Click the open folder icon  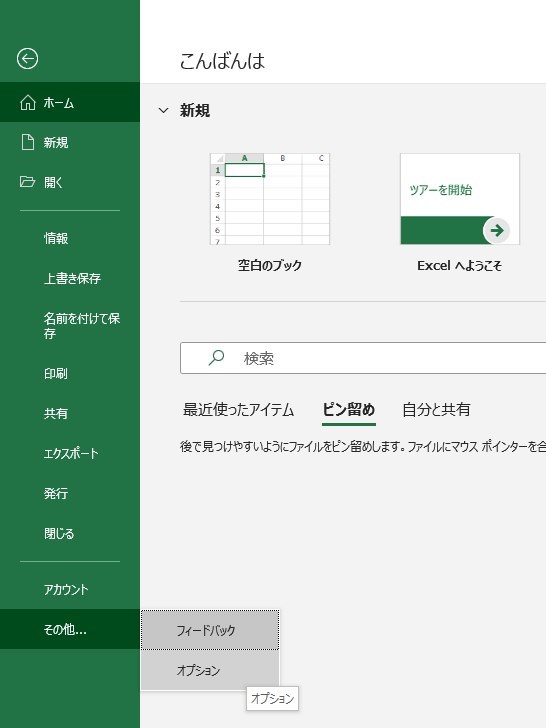(x=27, y=182)
